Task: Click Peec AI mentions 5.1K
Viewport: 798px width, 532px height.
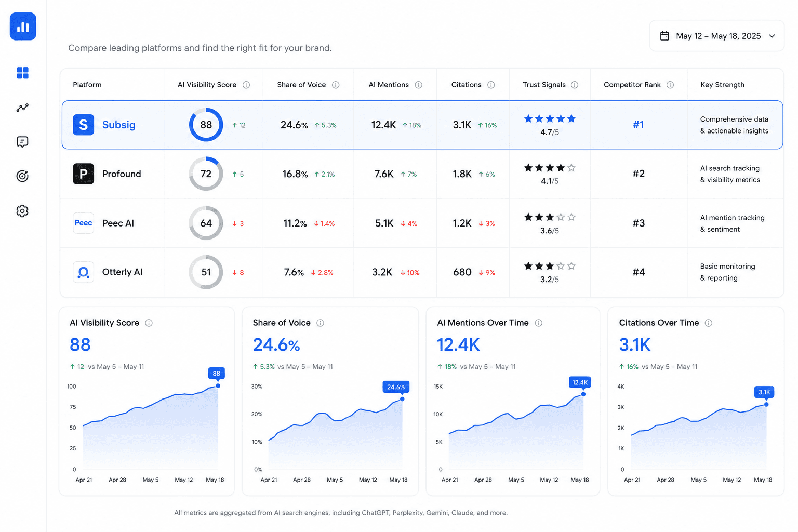Action: tap(384, 223)
